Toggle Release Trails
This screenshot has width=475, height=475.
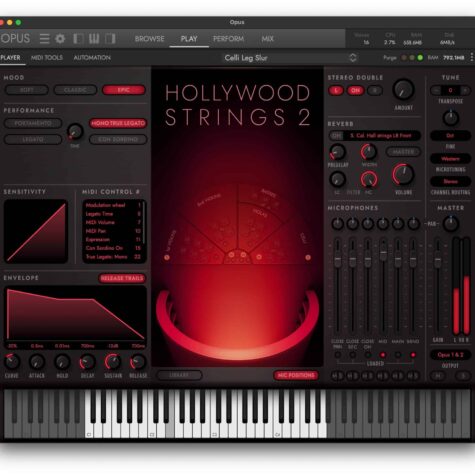coord(122,278)
